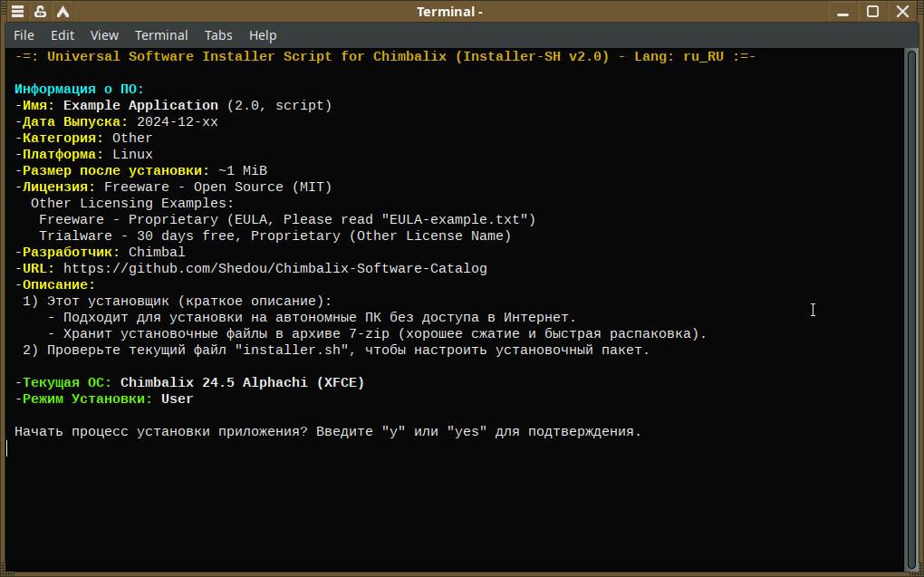Viewport: 924px width, 577px height.
Task: Open the Terminal menu
Action: click(x=161, y=35)
